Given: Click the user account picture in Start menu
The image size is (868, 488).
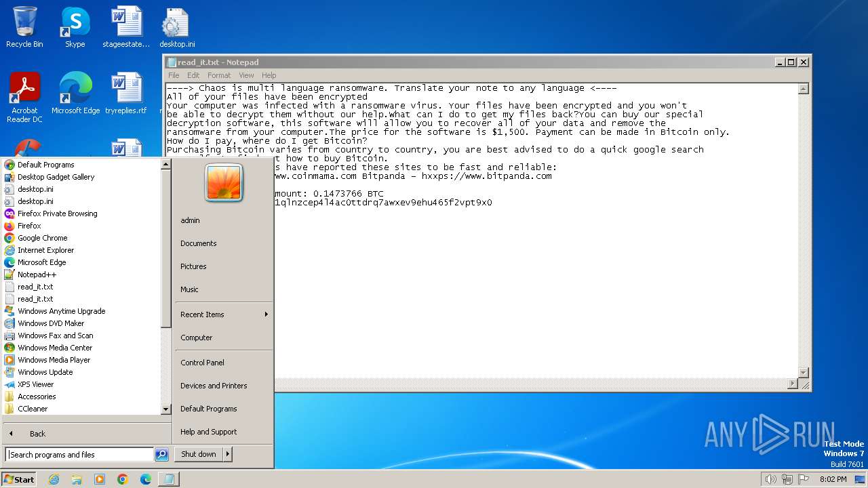Looking at the screenshot, I should [224, 183].
